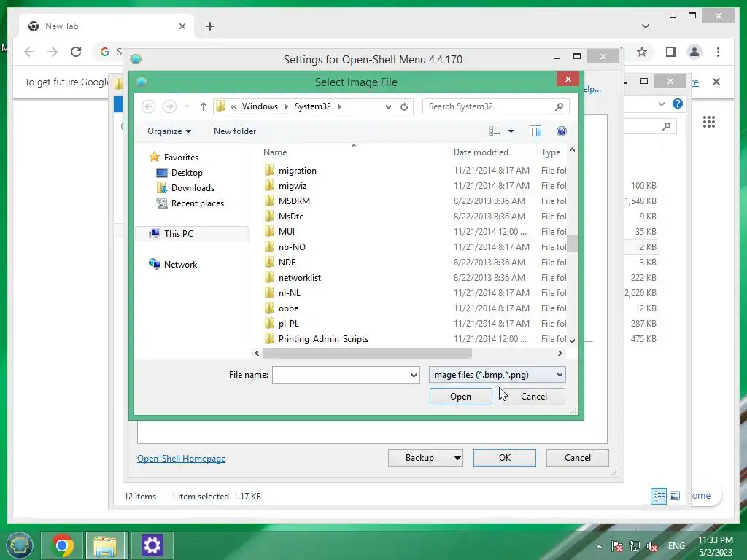Refresh the System32 folder listing
Viewport: 747px width, 560px height.
point(404,106)
